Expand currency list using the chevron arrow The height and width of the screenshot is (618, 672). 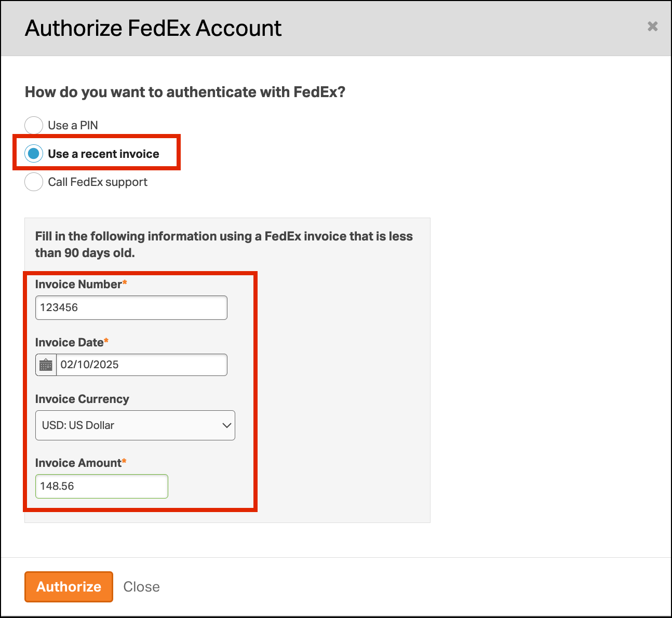[x=226, y=425]
